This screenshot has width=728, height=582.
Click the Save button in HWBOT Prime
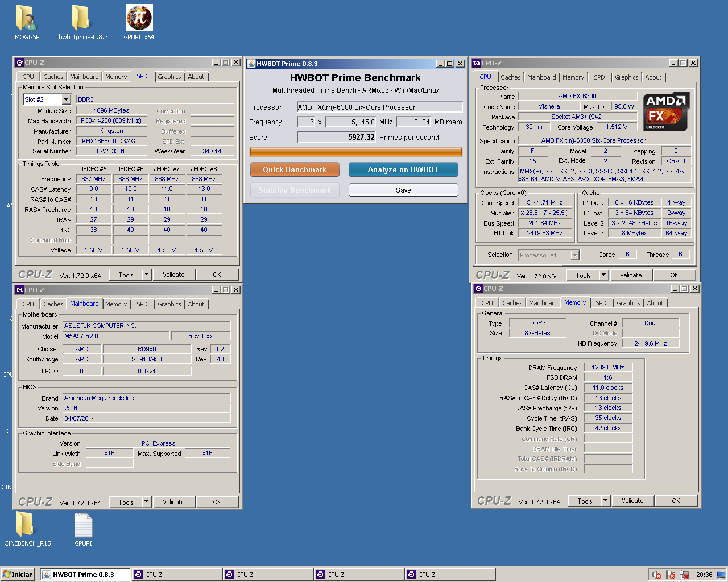[x=403, y=190]
